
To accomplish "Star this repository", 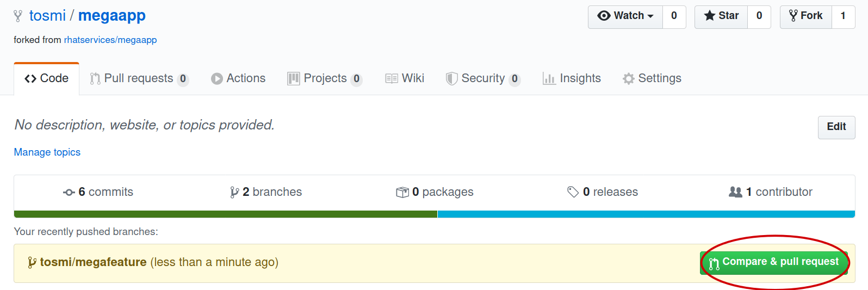I will click(721, 16).
